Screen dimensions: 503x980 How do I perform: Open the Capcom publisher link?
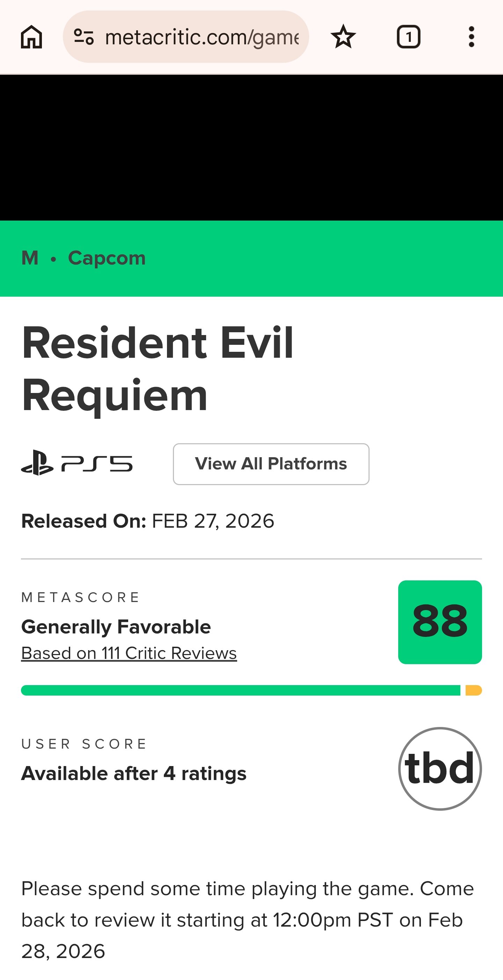point(107,258)
